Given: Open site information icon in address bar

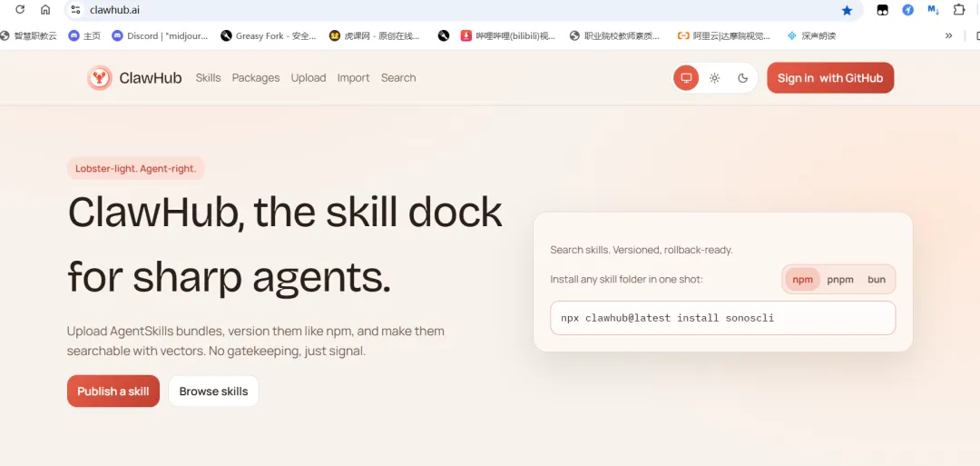Looking at the screenshot, I should click(75, 9).
